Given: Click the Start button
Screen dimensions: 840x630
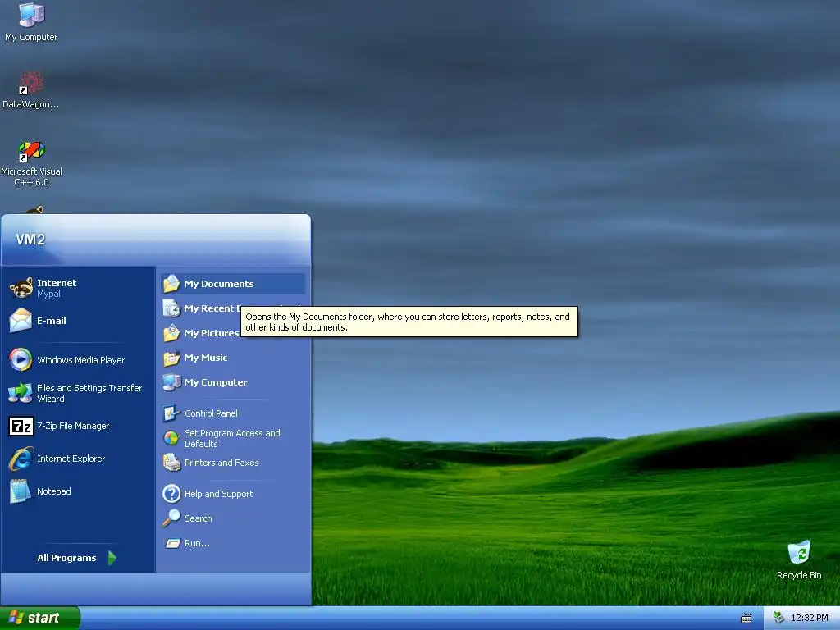Looking at the screenshot, I should [39, 618].
